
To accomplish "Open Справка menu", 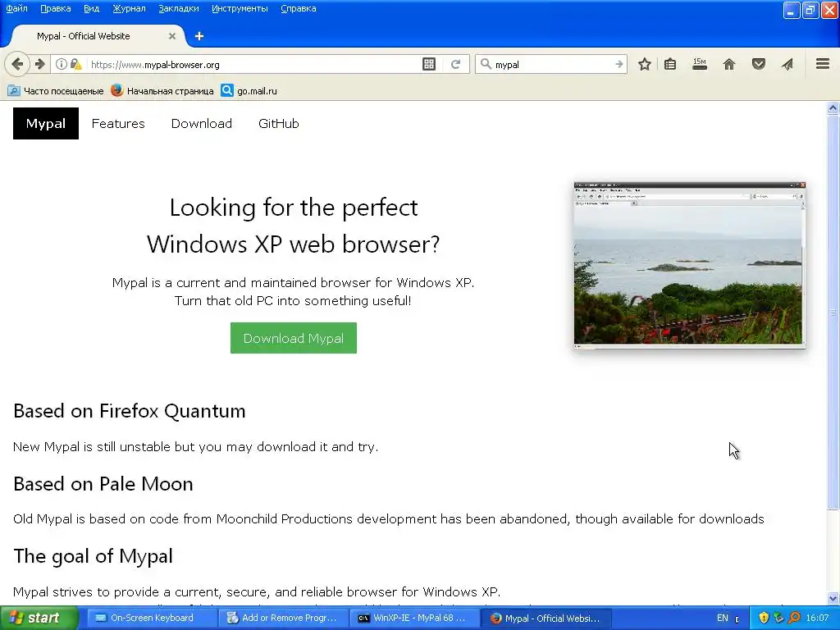I will (299, 8).
